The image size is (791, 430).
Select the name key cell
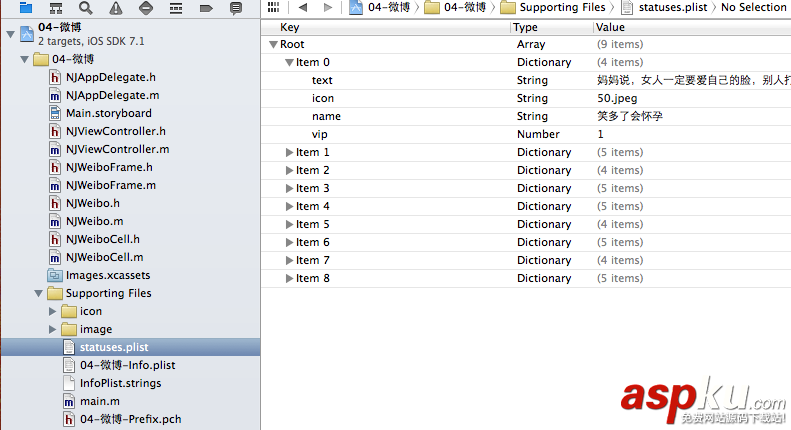click(x=326, y=117)
